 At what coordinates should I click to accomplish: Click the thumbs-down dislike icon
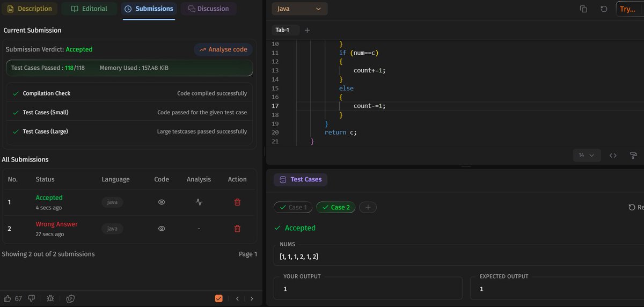pyautogui.click(x=32, y=298)
